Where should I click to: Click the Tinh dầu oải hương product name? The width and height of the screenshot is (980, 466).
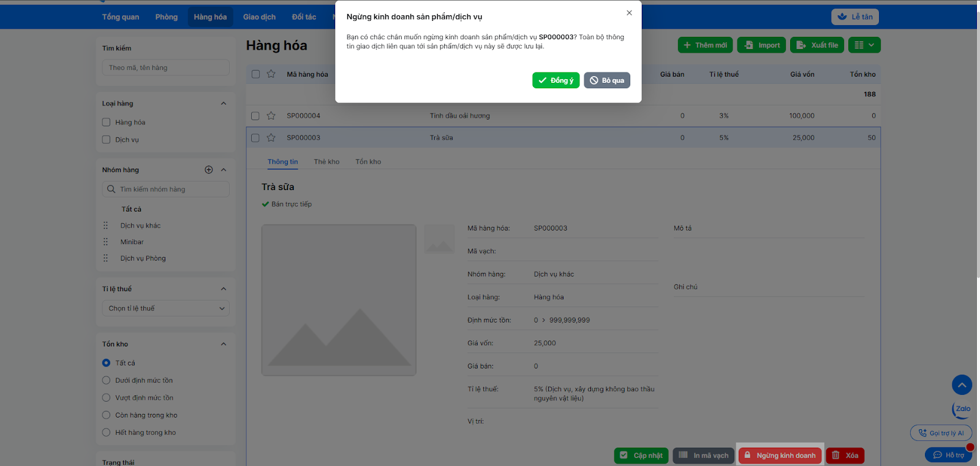[x=460, y=116]
